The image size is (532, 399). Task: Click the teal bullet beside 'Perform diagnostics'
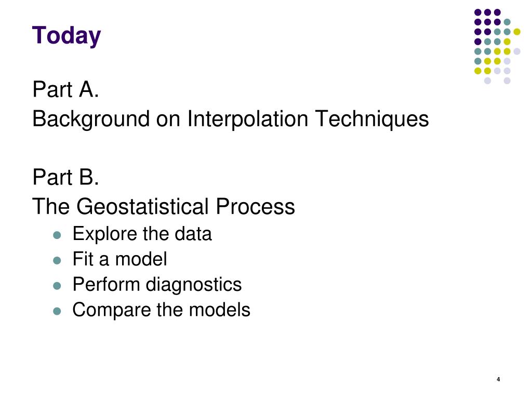tap(57, 286)
